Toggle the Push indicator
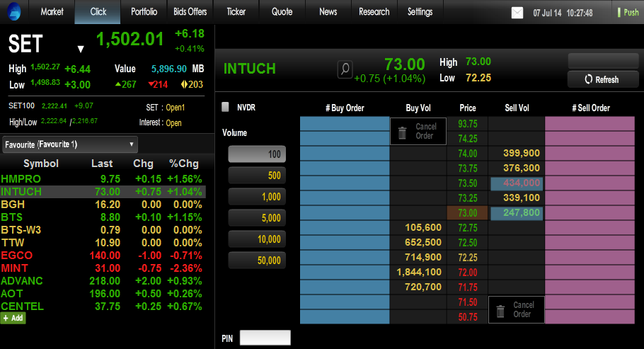Image resolution: width=644 pixels, height=349 pixels. (x=628, y=12)
